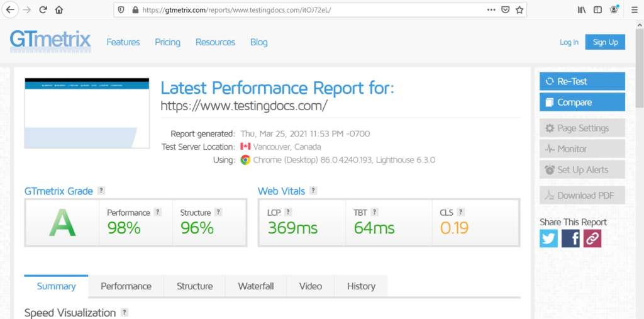The image size is (644, 319).
Task: Click the https://www.testingdocs.com/ report URL
Action: [x=244, y=106]
